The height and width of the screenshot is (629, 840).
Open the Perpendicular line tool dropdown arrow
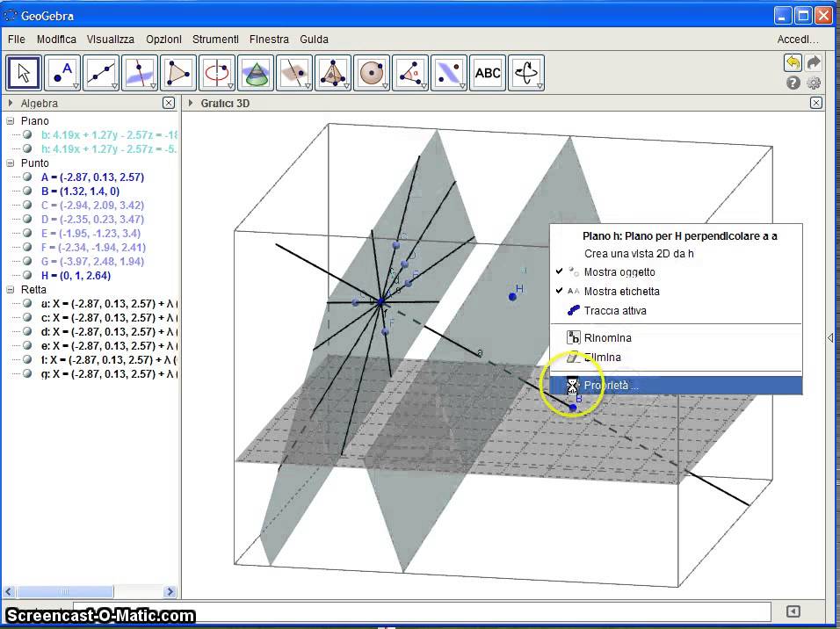click(153, 86)
